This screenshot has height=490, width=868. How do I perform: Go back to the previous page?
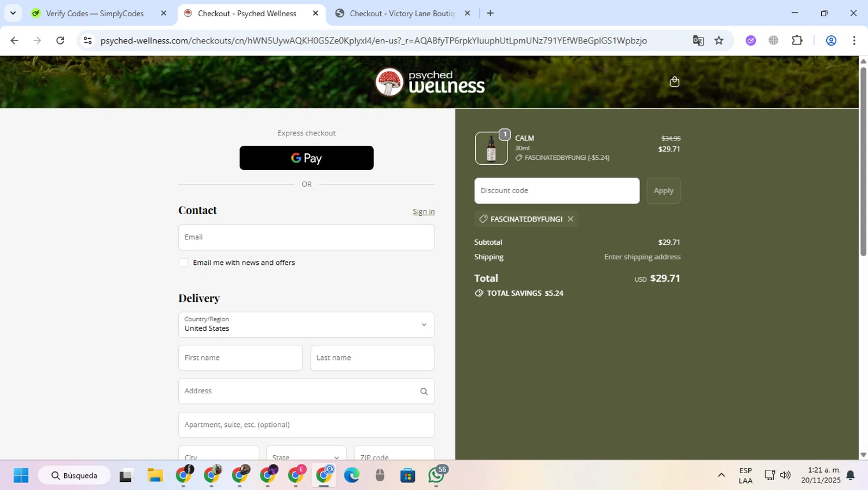pos(14,40)
